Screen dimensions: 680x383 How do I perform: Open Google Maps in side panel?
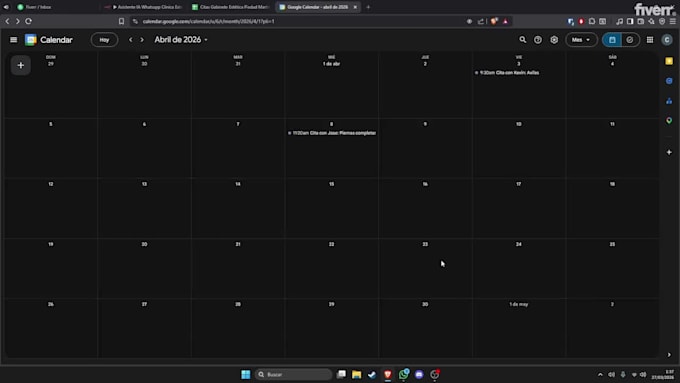(x=669, y=121)
